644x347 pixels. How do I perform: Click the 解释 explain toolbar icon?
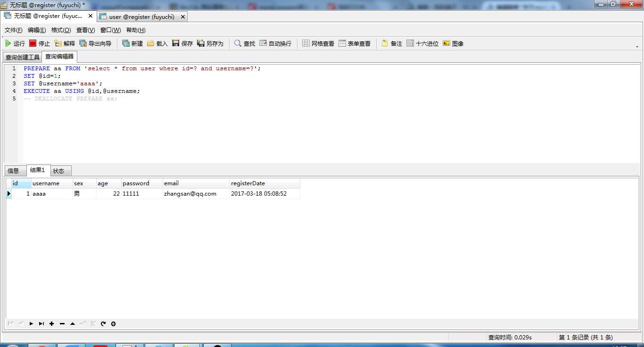click(x=65, y=43)
